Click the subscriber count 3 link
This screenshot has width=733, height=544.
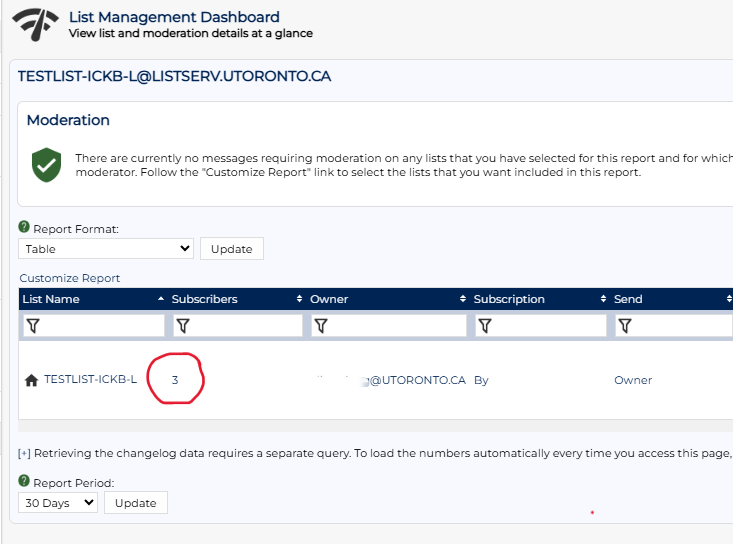tap(175, 380)
